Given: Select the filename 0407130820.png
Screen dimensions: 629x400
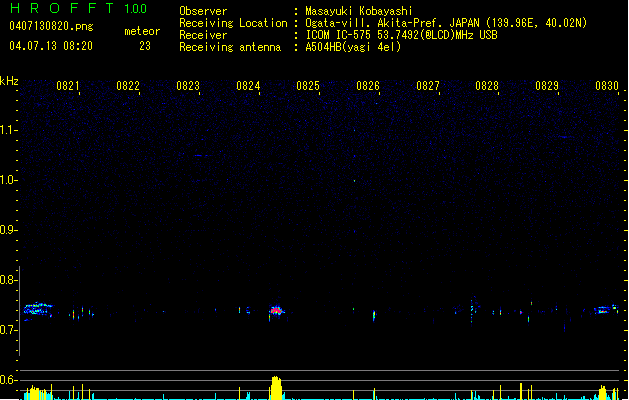Looking at the screenshot, I should coord(51,26).
